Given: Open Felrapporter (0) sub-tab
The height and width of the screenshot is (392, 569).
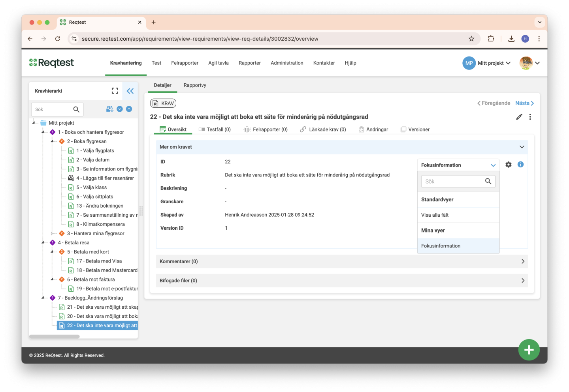Looking at the screenshot, I should click(x=266, y=129).
